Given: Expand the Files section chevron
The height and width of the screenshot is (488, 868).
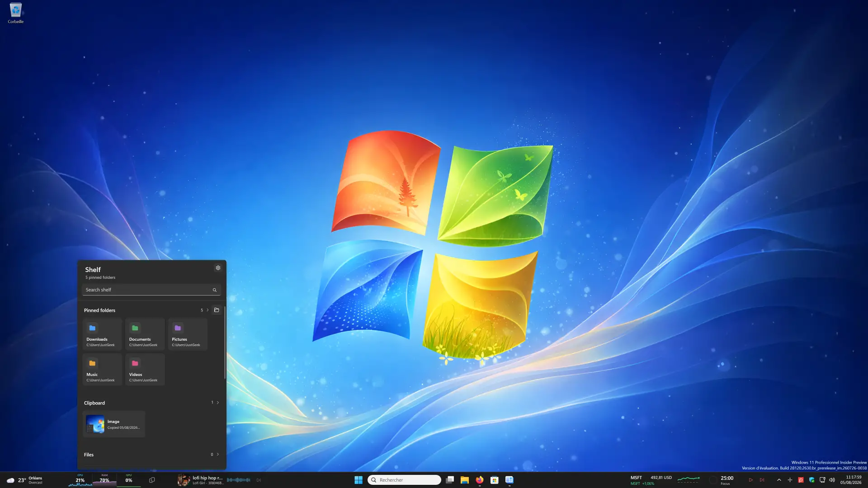Looking at the screenshot, I should 217,455.
